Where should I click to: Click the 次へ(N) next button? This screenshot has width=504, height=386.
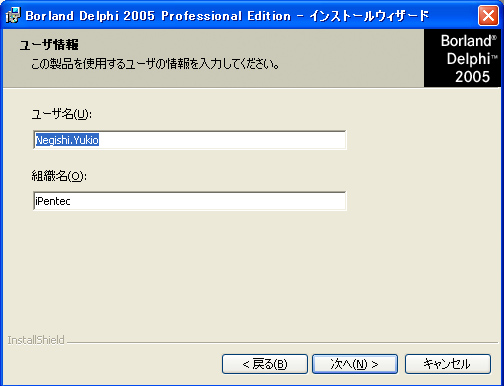click(x=355, y=364)
